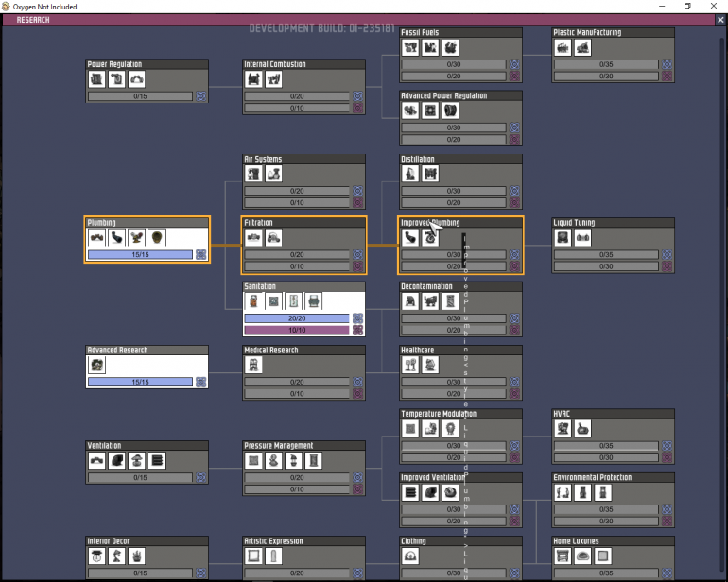Viewport: 728px width, 582px height.
Task: Select the flower pot icon in Interior Decor
Action: 136,556
